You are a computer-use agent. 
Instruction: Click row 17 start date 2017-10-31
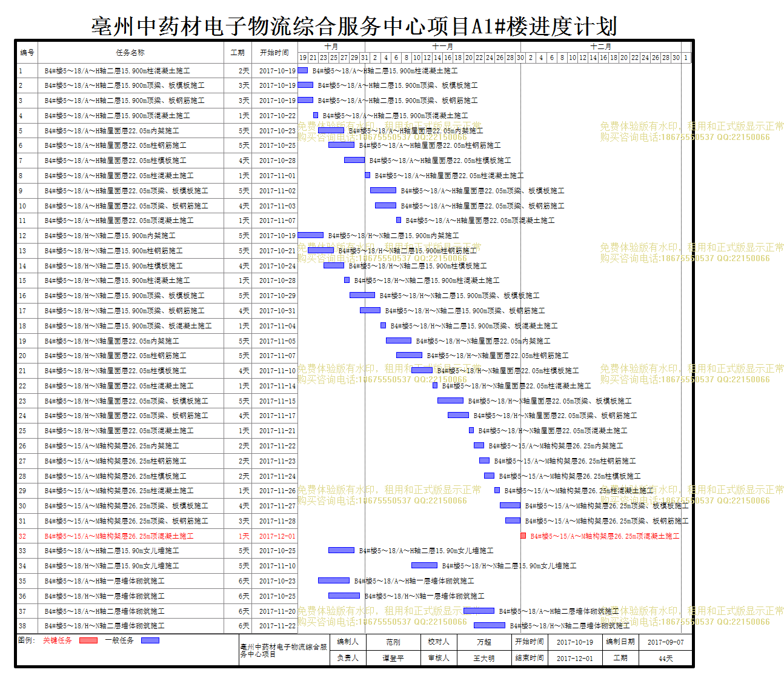277,311
